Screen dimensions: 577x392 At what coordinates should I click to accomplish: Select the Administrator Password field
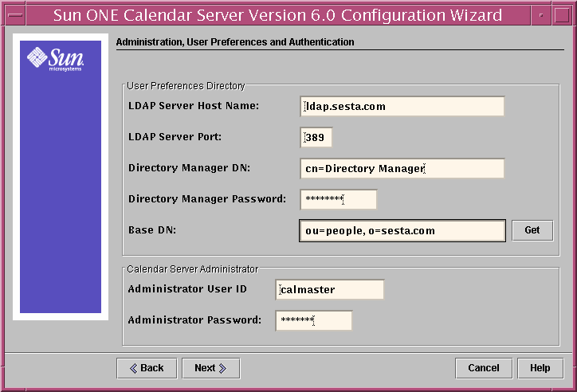313,320
